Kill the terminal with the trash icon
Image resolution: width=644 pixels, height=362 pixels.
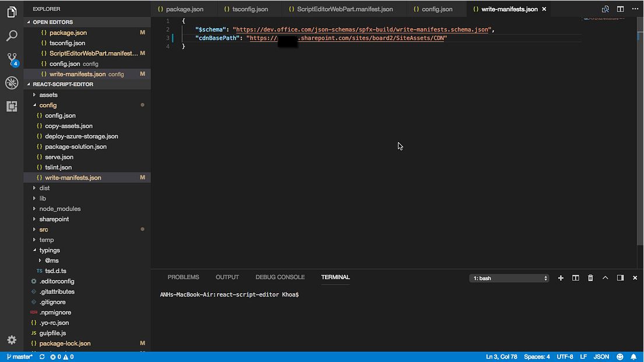tap(590, 278)
